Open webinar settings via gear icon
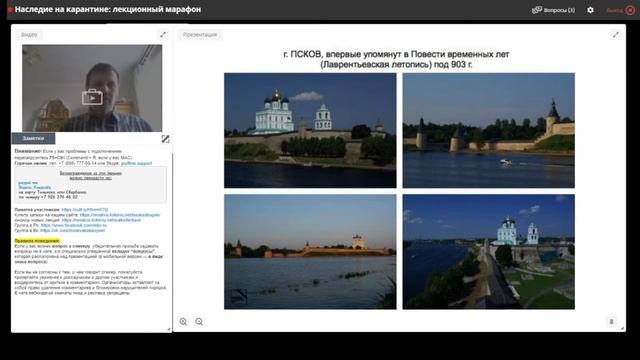 (x=590, y=10)
